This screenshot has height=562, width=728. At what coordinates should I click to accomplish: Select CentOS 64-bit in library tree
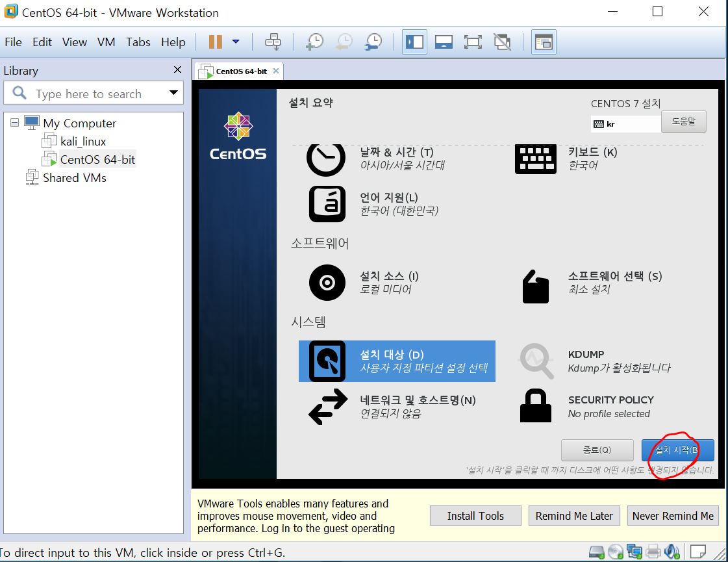97,159
